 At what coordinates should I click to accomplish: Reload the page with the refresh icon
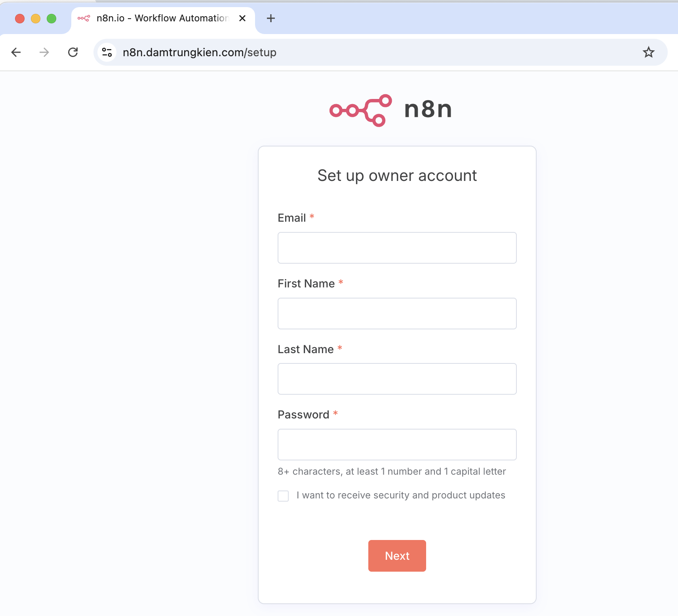[x=73, y=52]
